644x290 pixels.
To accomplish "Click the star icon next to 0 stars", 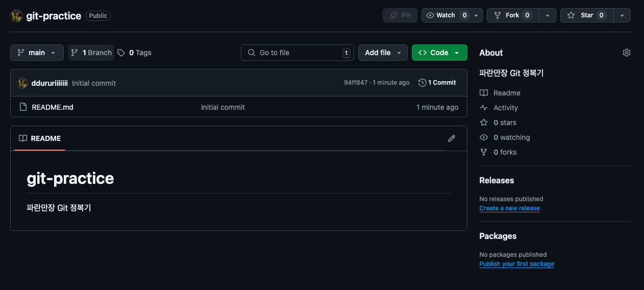I will pyautogui.click(x=484, y=123).
